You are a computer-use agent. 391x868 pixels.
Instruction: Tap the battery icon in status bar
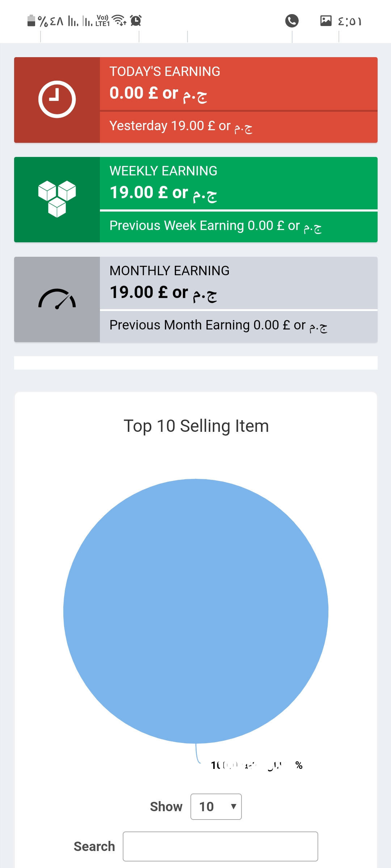click(x=31, y=21)
